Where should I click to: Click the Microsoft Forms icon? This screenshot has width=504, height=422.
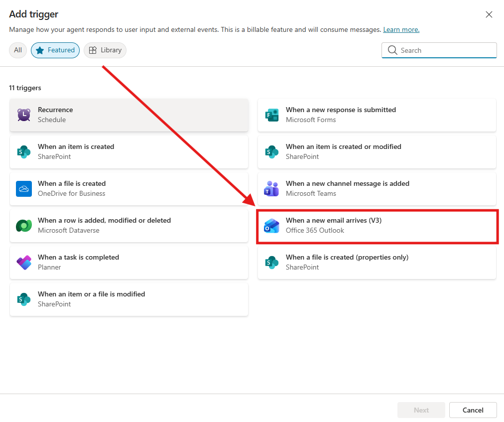click(271, 115)
